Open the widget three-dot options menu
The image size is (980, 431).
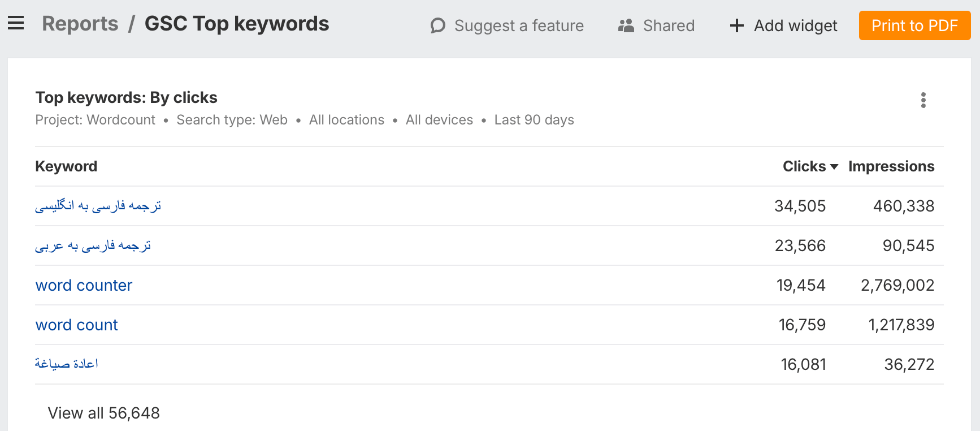[923, 100]
